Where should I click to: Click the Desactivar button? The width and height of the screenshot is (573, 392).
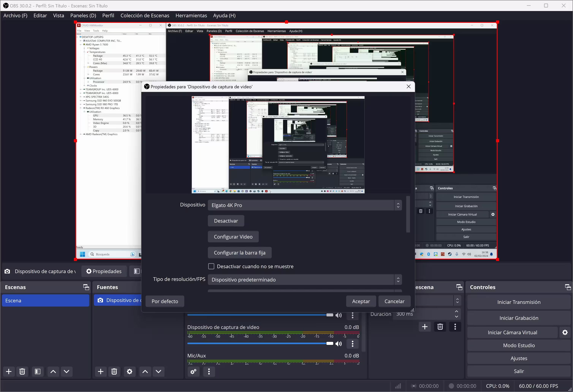pos(226,221)
